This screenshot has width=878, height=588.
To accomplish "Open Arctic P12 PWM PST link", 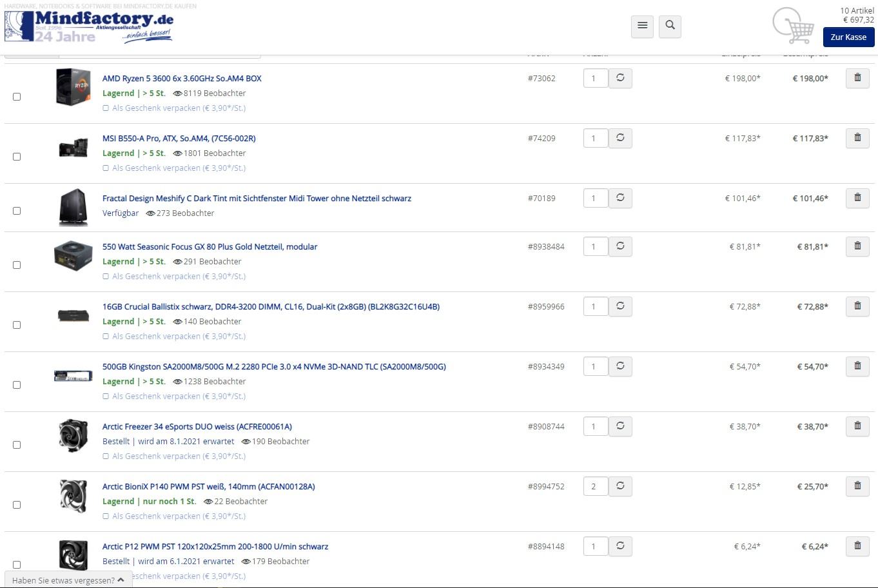I will [x=215, y=547].
